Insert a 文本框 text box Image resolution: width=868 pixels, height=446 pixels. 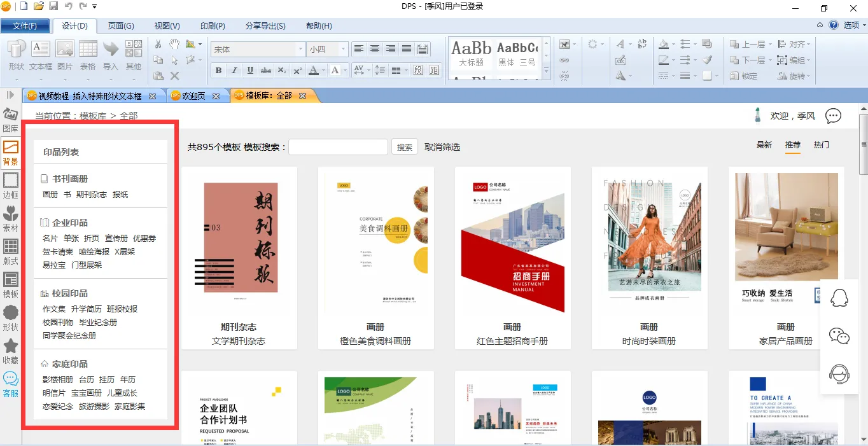click(x=41, y=55)
